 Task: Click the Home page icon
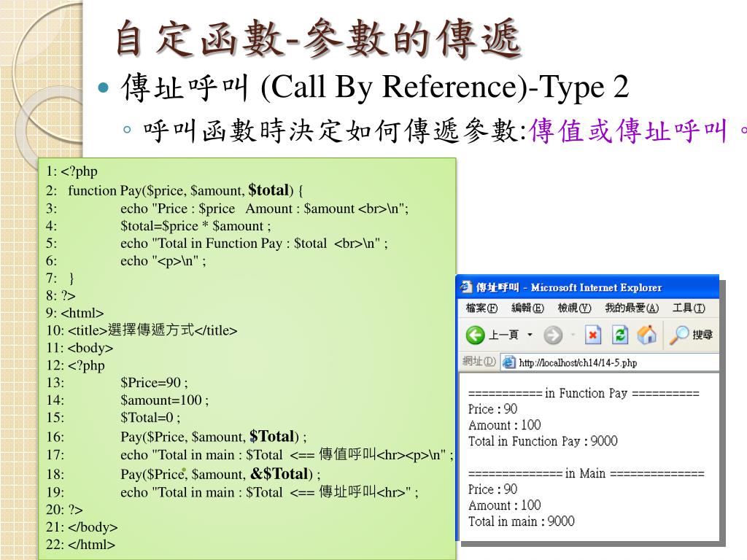coord(646,335)
